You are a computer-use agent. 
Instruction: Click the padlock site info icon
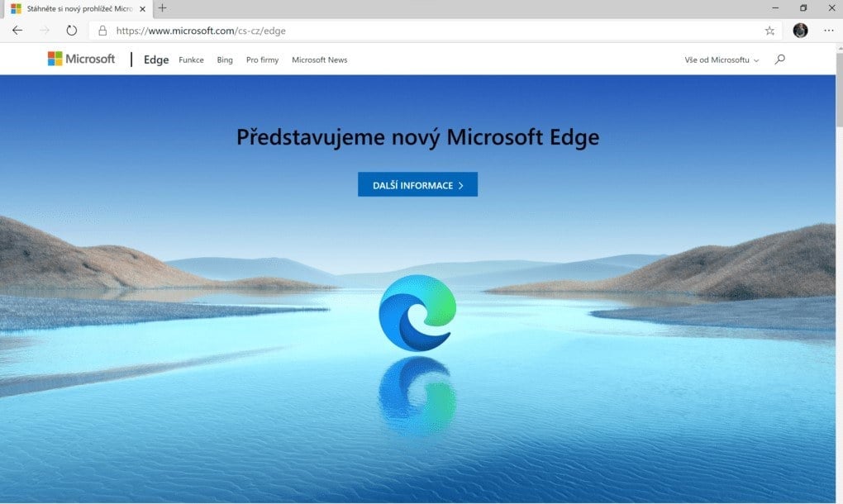(x=102, y=31)
